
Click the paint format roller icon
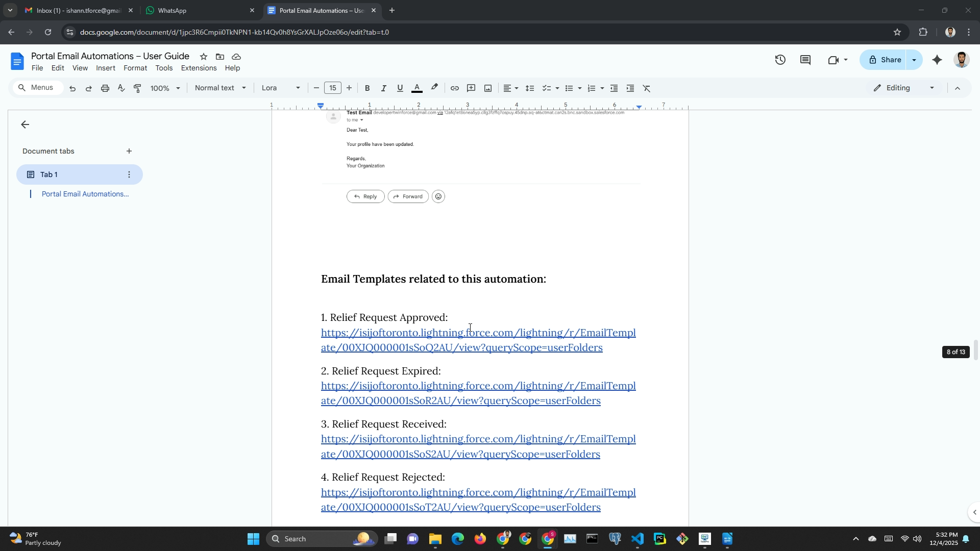[137, 88]
